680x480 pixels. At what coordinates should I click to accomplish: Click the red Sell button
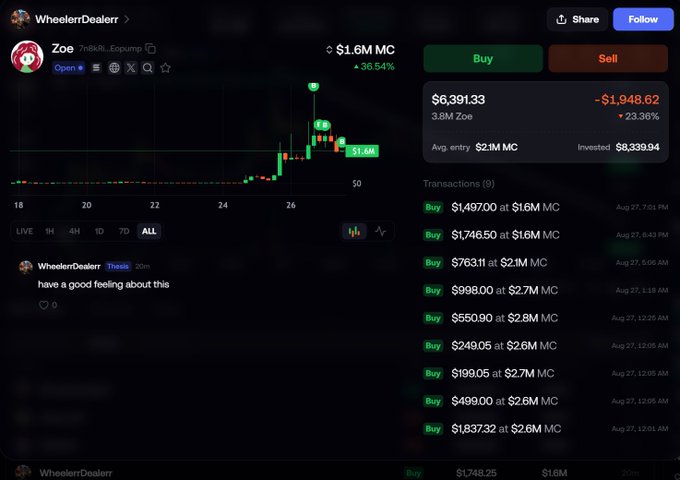[608, 59]
